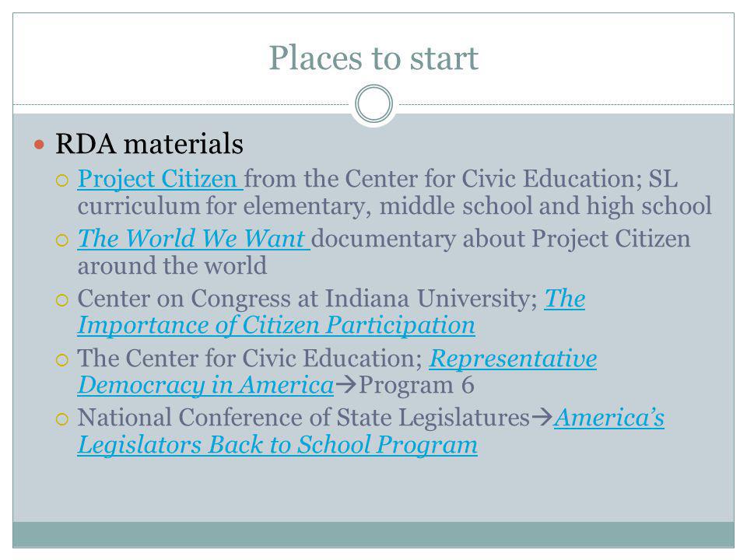Click the Program 6 text
747x560 pixels.
point(416,385)
